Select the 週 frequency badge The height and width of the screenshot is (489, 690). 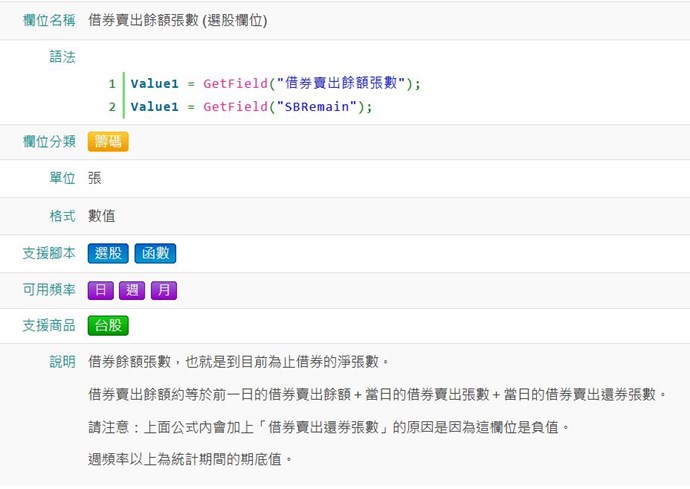point(131,291)
